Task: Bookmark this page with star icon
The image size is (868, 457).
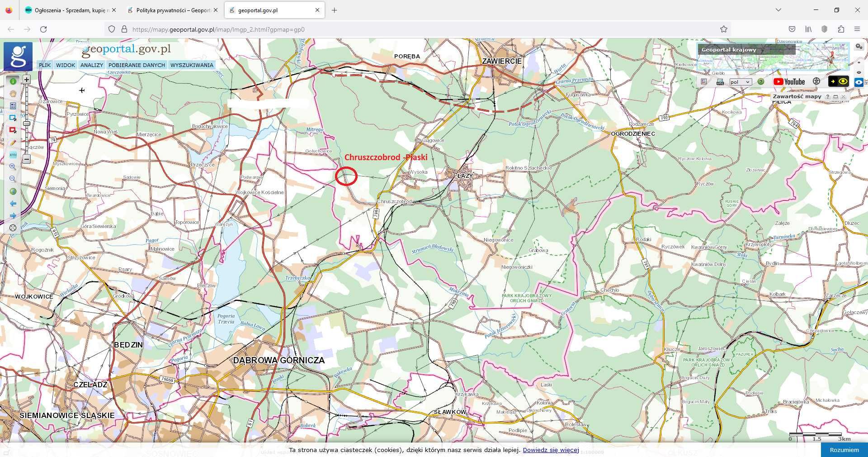Action: pyautogui.click(x=724, y=29)
